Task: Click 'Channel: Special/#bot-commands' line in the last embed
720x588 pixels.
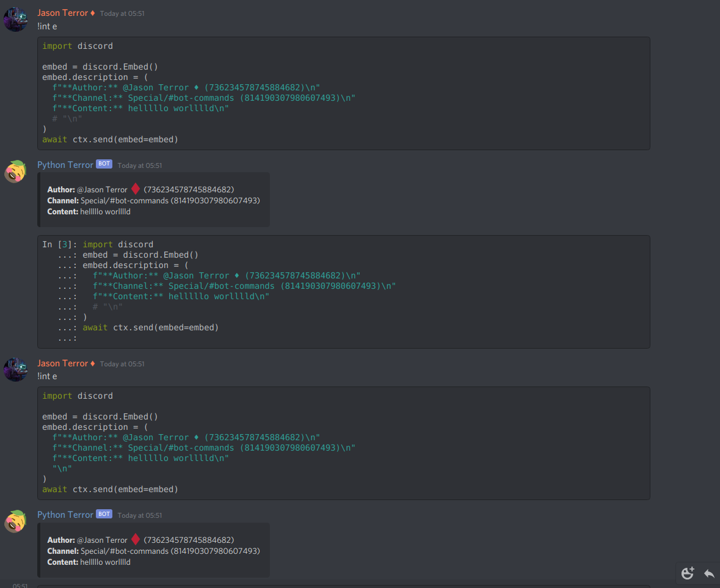Action: click(153, 551)
